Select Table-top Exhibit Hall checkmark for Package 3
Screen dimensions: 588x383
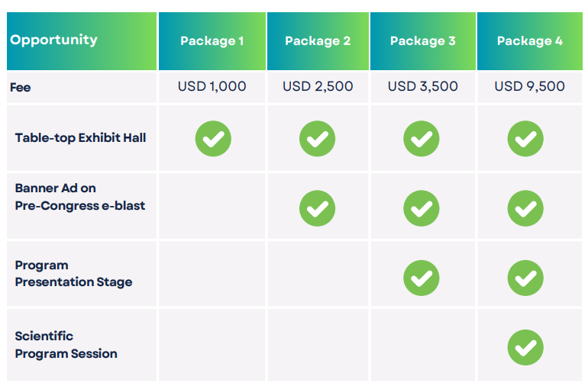[422, 138]
